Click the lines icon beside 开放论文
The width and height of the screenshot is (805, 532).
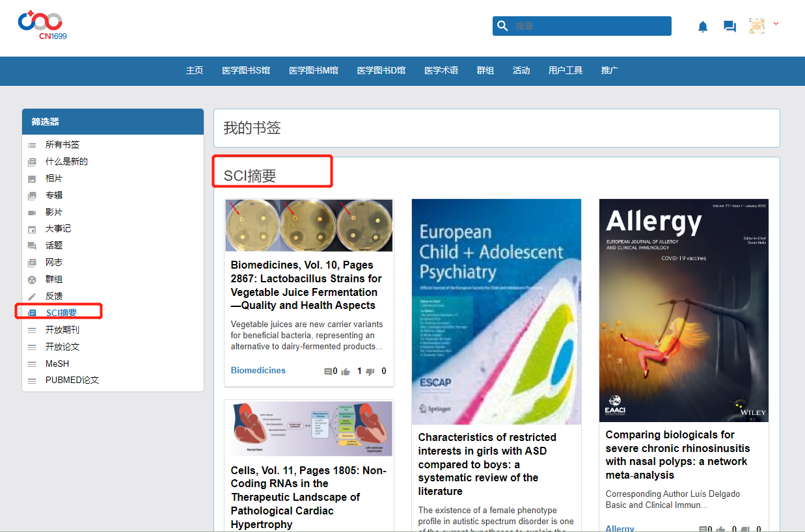tap(32, 347)
